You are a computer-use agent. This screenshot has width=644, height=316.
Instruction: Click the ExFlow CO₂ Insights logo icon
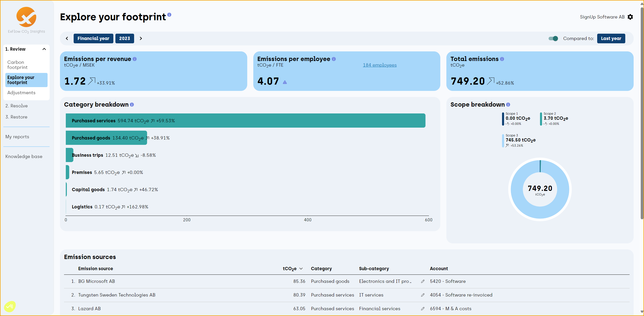(26, 16)
